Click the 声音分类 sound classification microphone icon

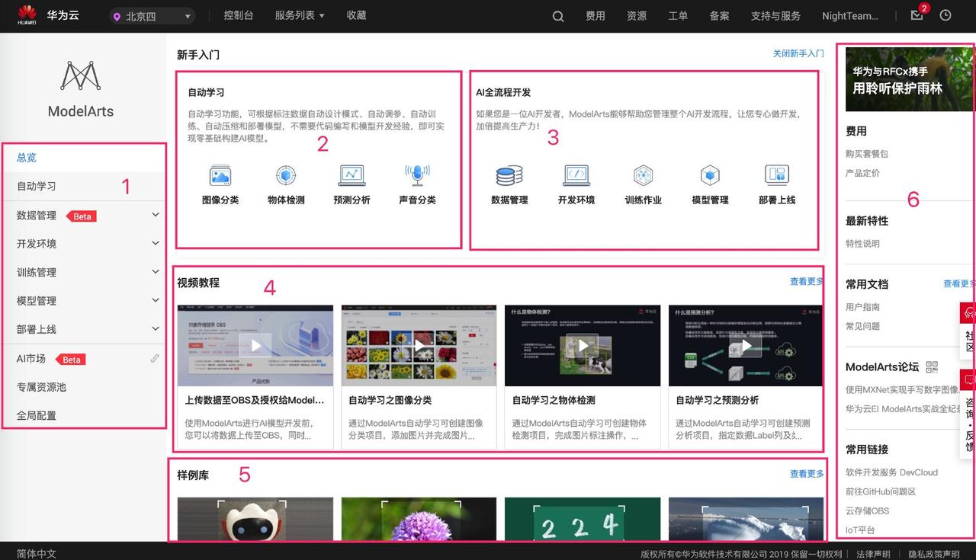(417, 176)
